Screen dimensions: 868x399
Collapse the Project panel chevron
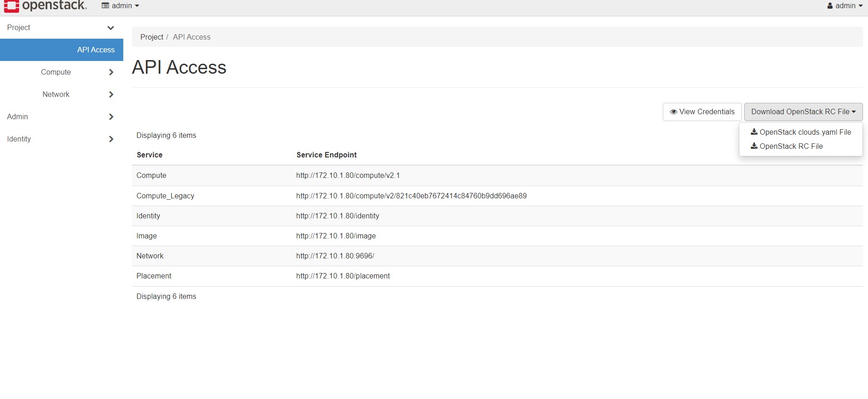pyautogui.click(x=111, y=28)
